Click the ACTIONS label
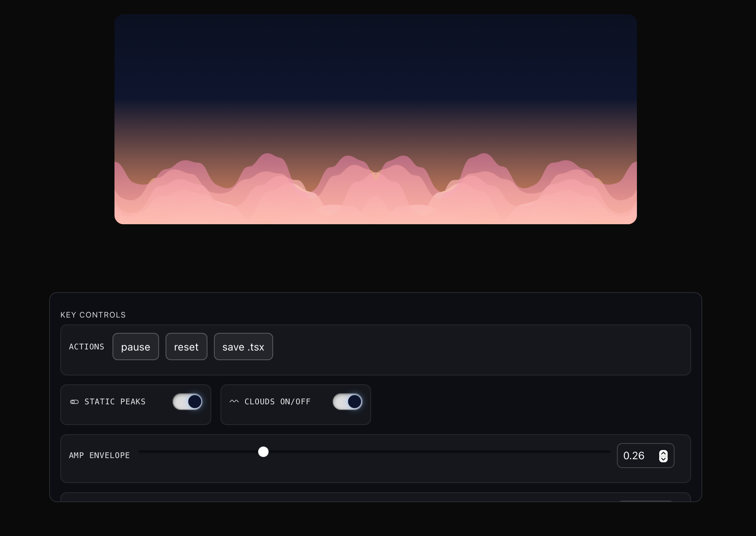 pyautogui.click(x=86, y=347)
